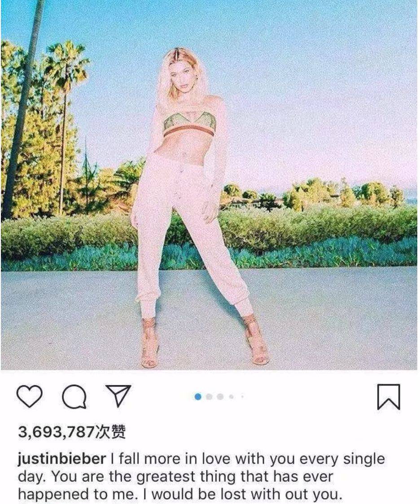This screenshot has height=504, width=420.
Task: Open comments via speech bubble icon
Action: 74,397
